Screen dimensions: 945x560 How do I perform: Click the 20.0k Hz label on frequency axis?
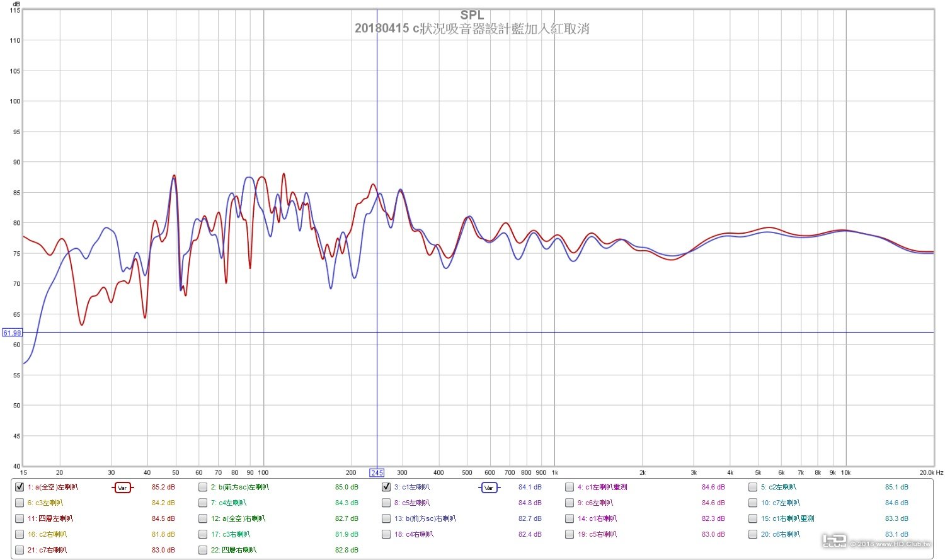(x=931, y=472)
